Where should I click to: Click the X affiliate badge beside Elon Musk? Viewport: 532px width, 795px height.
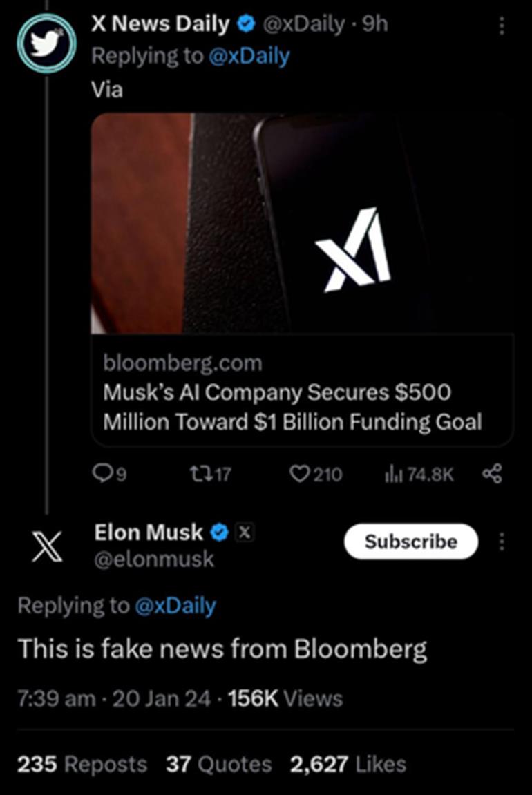tap(245, 533)
